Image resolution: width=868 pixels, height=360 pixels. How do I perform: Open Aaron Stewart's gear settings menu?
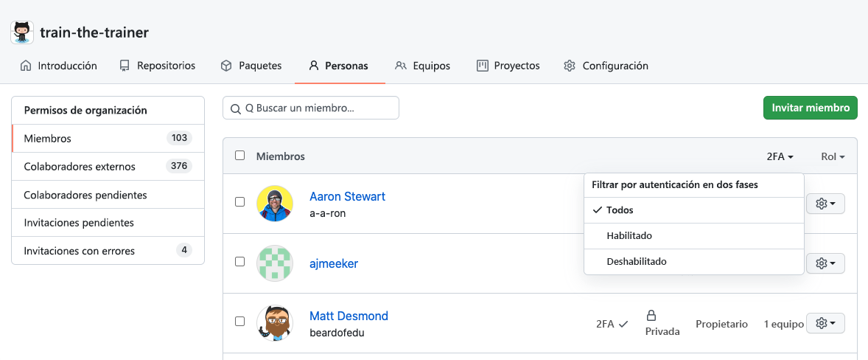825,204
